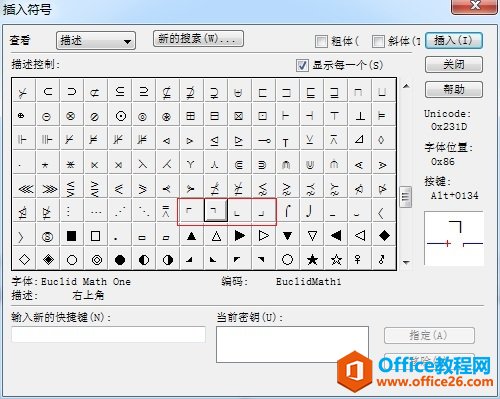
Task: Choose the white diamond ◇ symbol
Action: (x=24, y=259)
